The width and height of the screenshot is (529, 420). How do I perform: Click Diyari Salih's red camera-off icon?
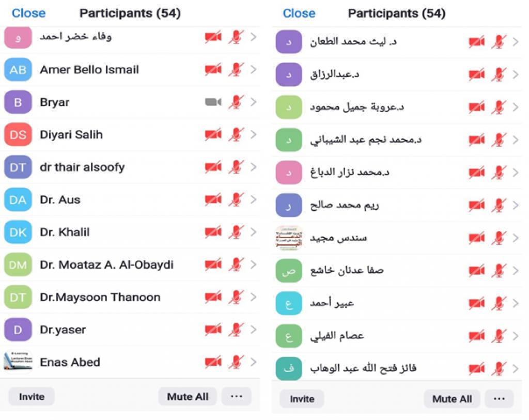click(x=213, y=135)
